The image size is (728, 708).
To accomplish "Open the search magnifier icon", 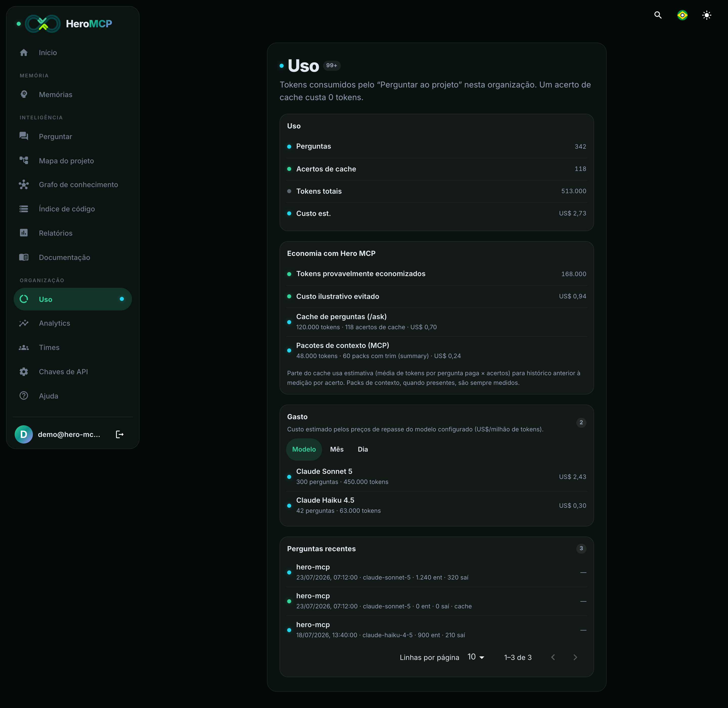I will click(x=658, y=15).
